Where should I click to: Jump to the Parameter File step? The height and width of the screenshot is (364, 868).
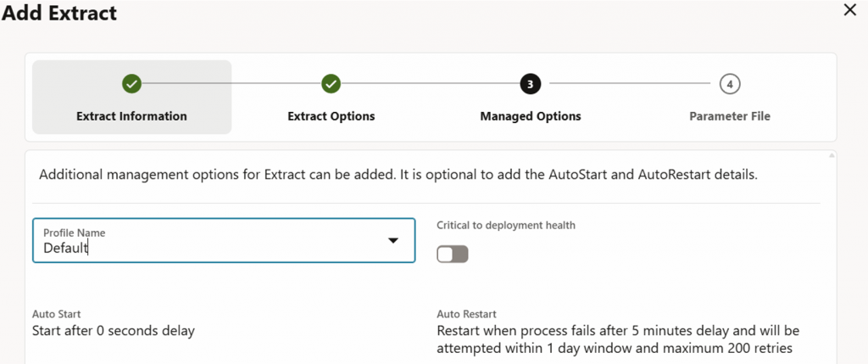(x=729, y=116)
